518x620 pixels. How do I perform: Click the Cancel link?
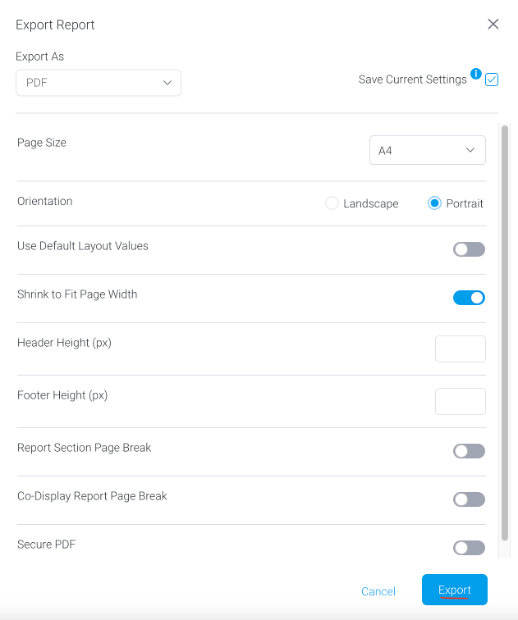(x=378, y=591)
